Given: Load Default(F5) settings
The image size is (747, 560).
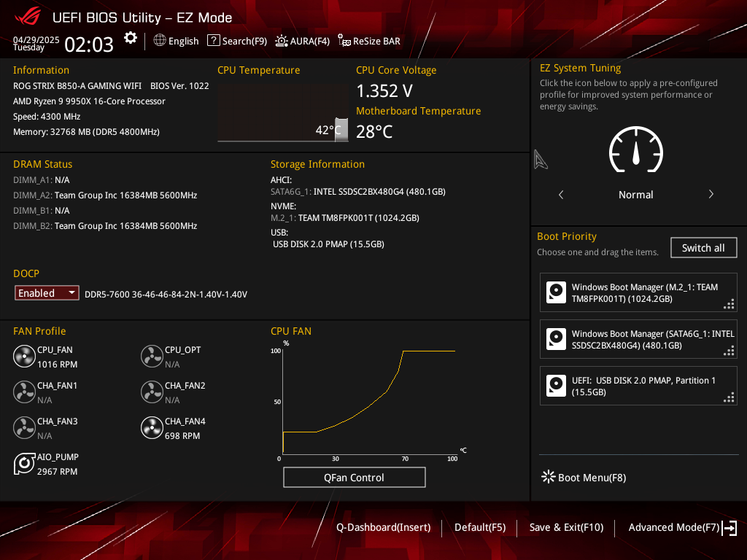Looking at the screenshot, I should pyautogui.click(x=480, y=528).
